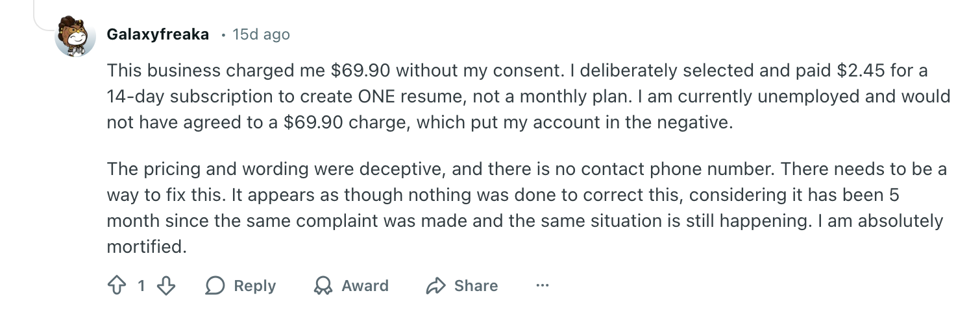The image size is (980, 328).
Task: Click the award badge icon
Action: pyautogui.click(x=323, y=286)
